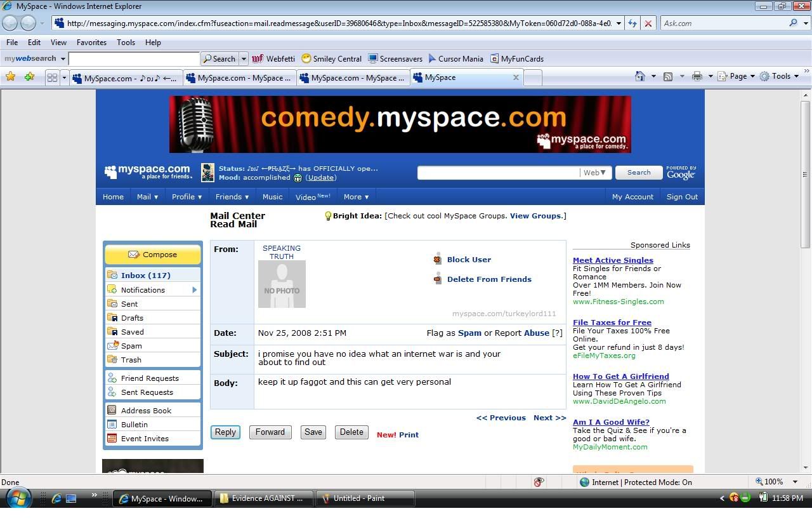
Task: Click the NO PHOTO sender avatar
Action: pos(282,284)
